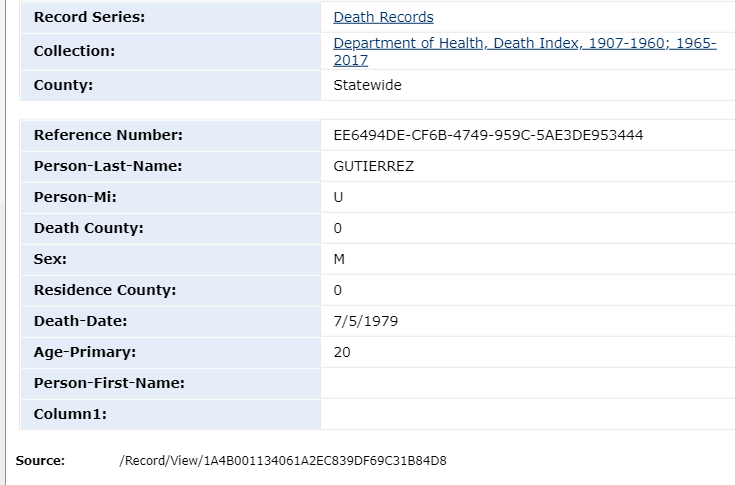Select the Source record path text
The image size is (735, 485).
pos(282,461)
